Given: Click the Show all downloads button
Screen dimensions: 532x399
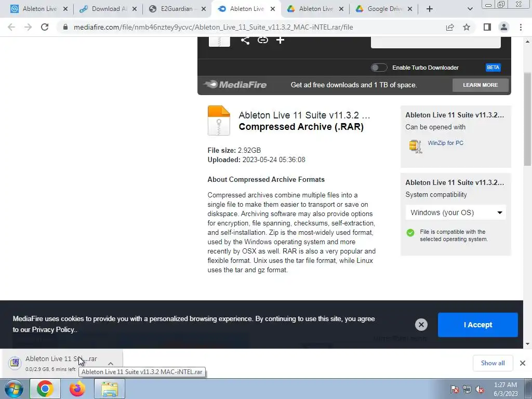Looking at the screenshot, I should pyautogui.click(x=493, y=363).
